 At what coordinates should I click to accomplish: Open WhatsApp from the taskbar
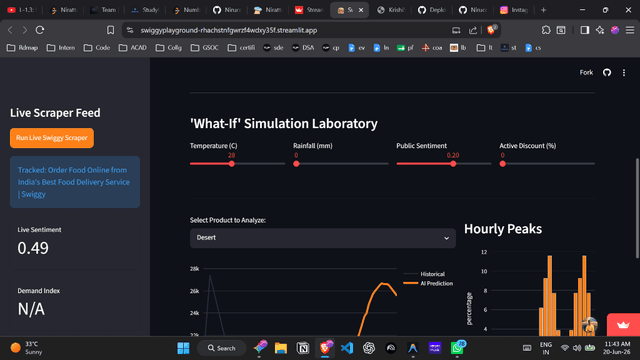pyautogui.click(x=457, y=348)
